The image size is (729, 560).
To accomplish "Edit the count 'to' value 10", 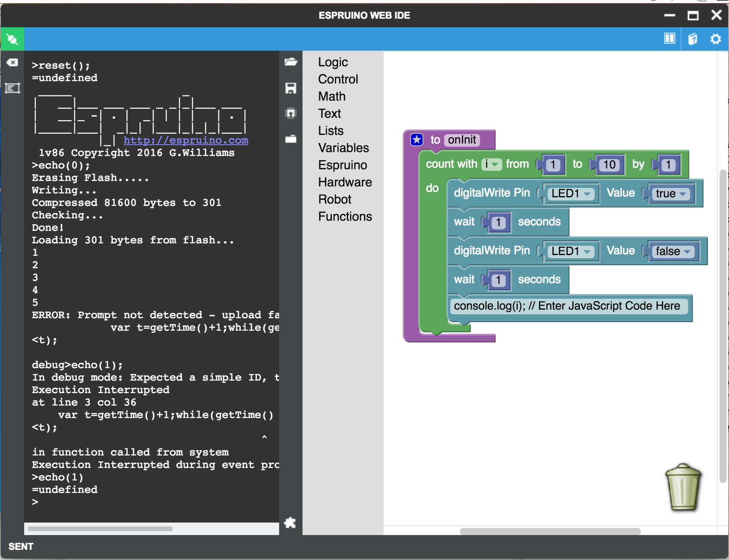I will (609, 165).
